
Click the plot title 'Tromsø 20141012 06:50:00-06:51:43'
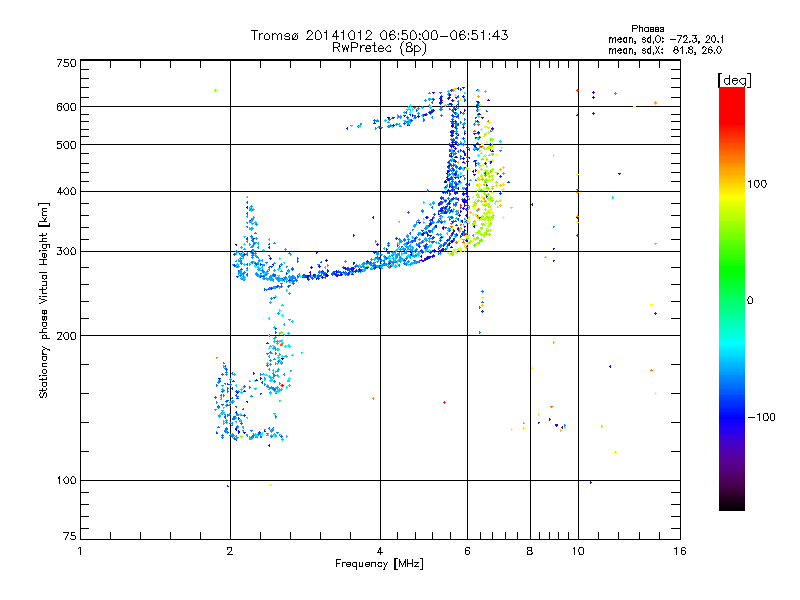click(x=380, y=35)
